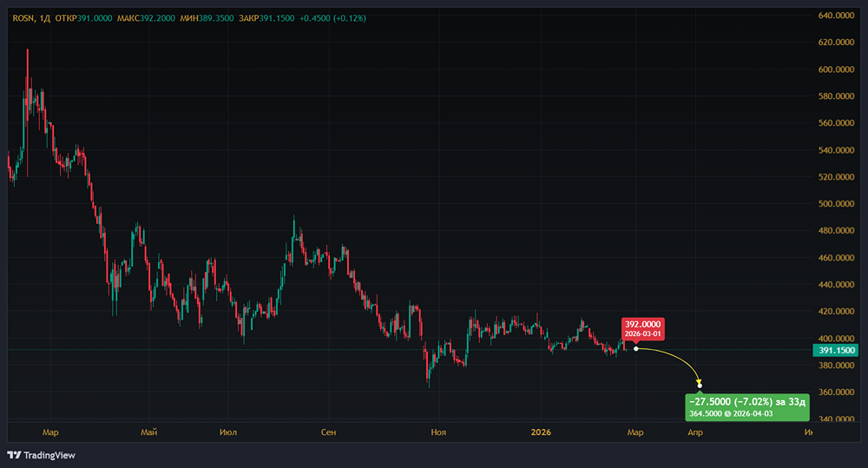The height and width of the screenshot is (468, 868).
Task: Click the white forecast start point dot
Action: point(636,349)
